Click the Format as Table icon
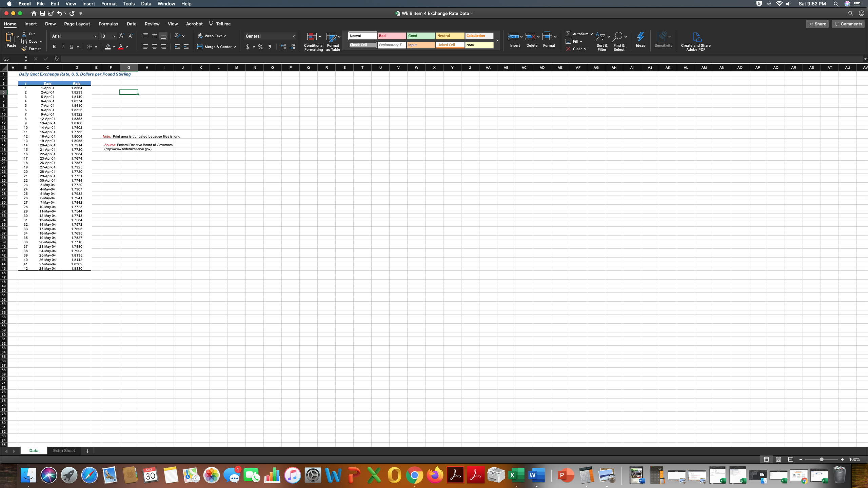This screenshot has height=488, width=868. pos(331,37)
